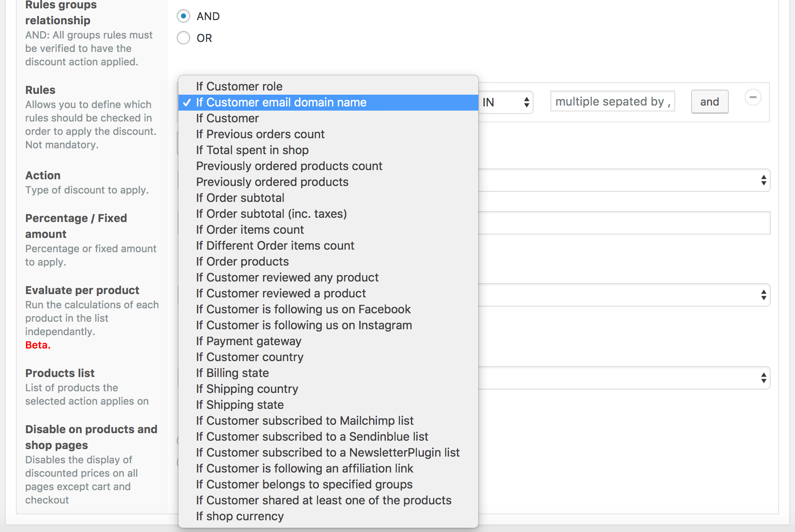Click the 'and' button
This screenshot has height=532, width=795.
[710, 102]
